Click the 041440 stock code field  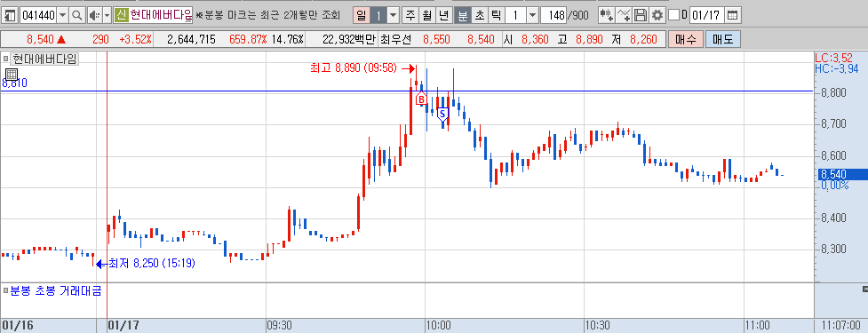click(38, 15)
